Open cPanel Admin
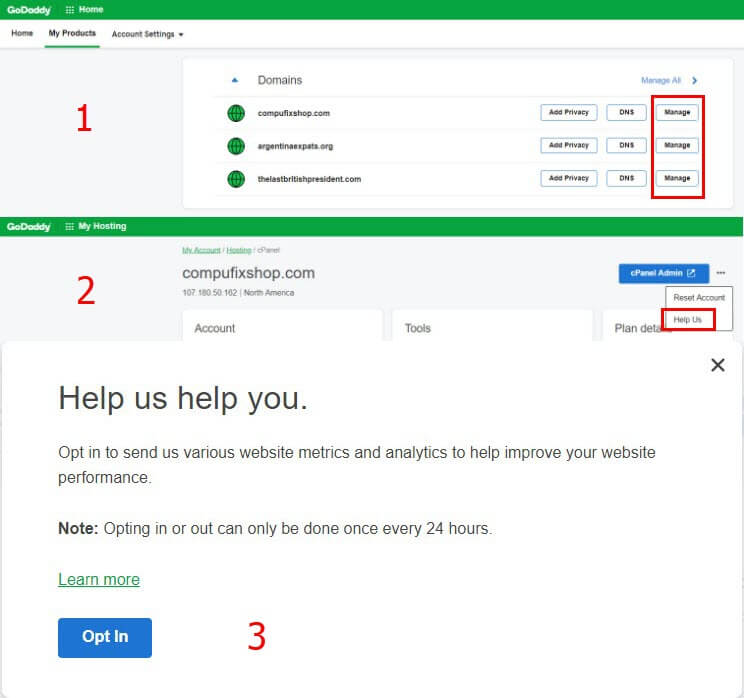Screen dimensions: 744x698 [663, 273]
